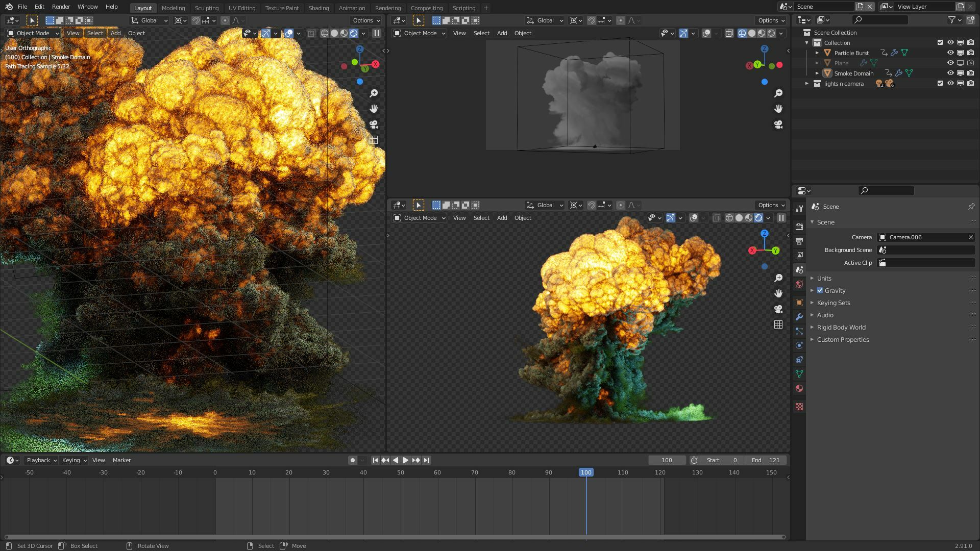This screenshot has height=551, width=980.
Task: Open the Render properties tab
Action: click(x=799, y=227)
